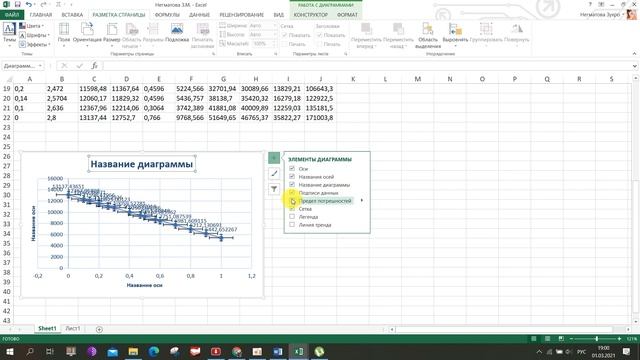The width and height of the screenshot is (640, 360).
Task: Switch to Page Break Preview in status bar
Action: (x=561, y=339)
